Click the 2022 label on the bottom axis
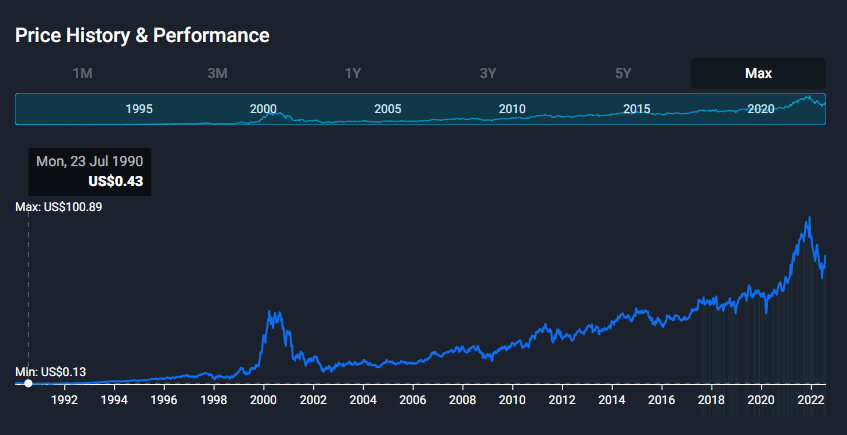Viewport: 847px width, 435px height. [810, 401]
